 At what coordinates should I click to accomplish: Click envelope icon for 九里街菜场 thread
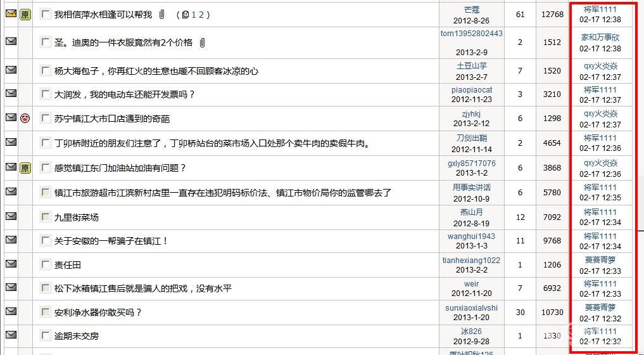click(11, 216)
